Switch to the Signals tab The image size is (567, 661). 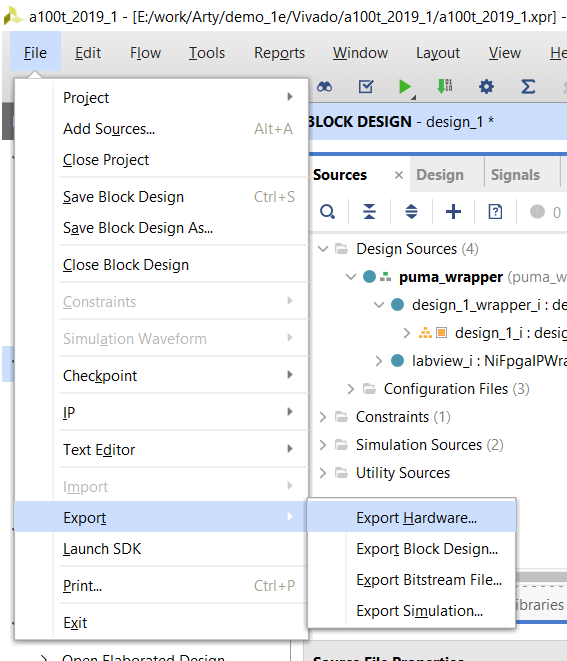click(515, 175)
